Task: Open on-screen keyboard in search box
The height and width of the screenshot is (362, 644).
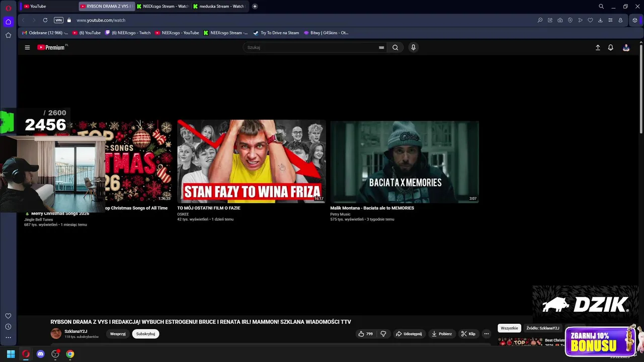Action: click(x=381, y=47)
